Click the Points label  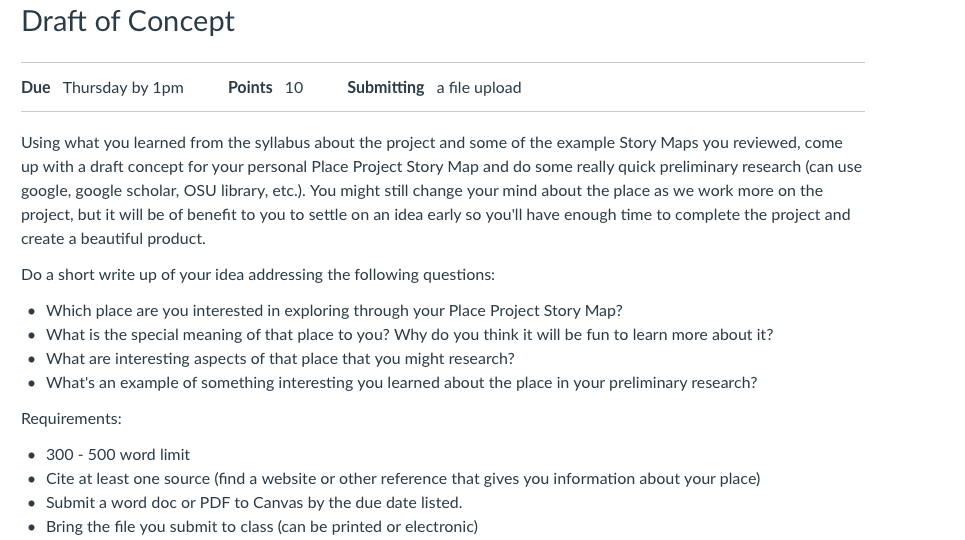click(x=250, y=87)
